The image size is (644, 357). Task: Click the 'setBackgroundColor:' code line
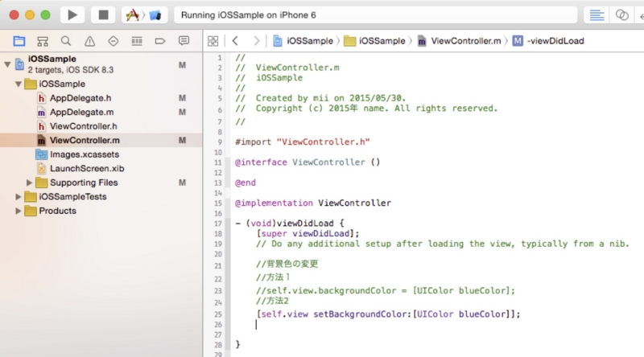click(x=388, y=314)
